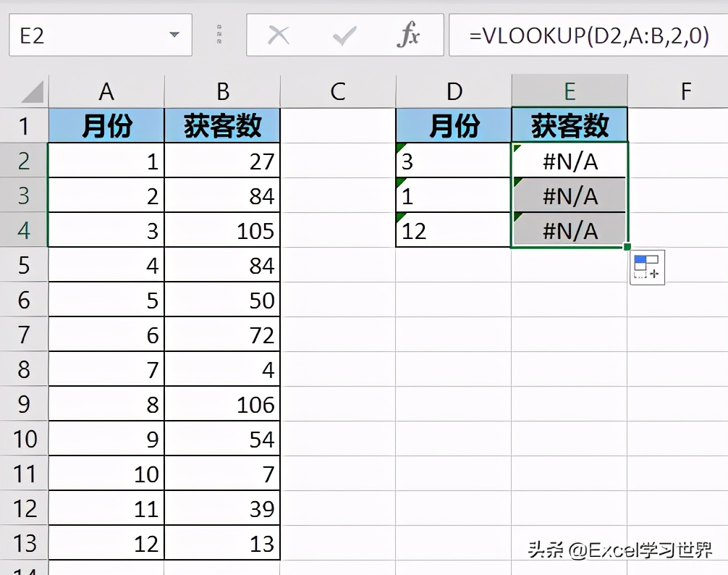The height and width of the screenshot is (575, 728).
Task: Click row header 13
Action: [x=24, y=543]
